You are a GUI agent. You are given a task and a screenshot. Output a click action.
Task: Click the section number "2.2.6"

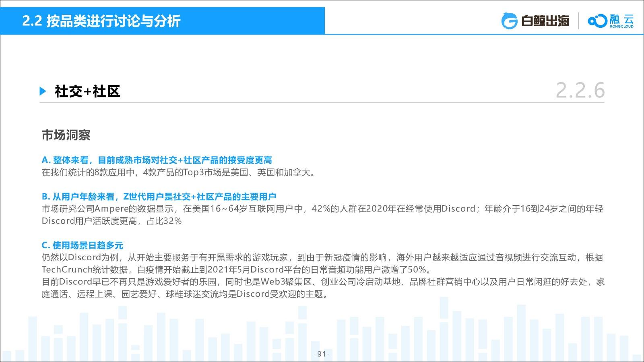click(580, 90)
